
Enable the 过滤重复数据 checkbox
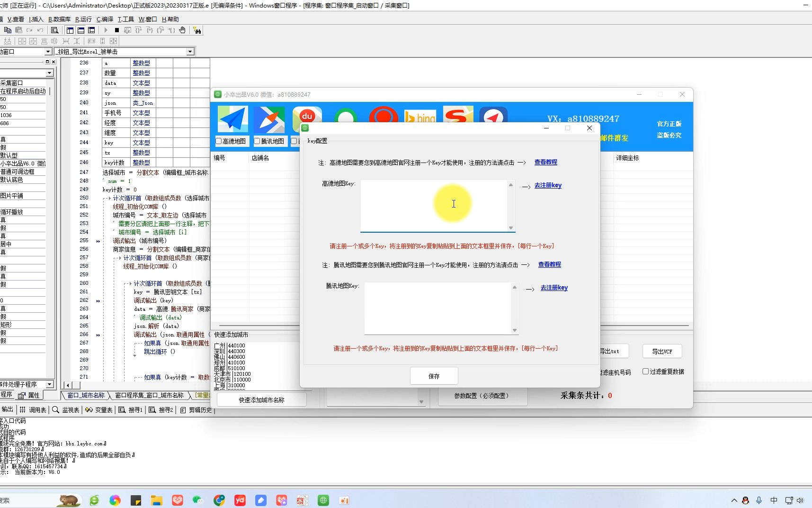pyautogui.click(x=645, y=372)
